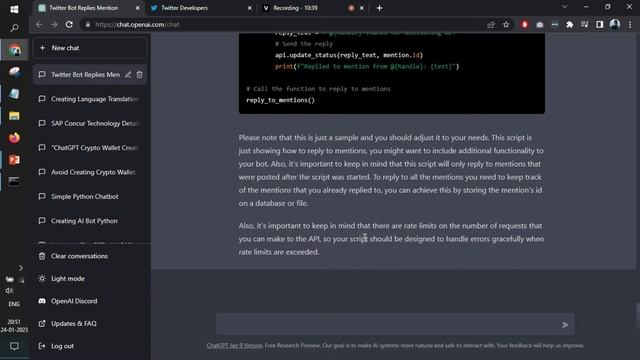
Task: Open a new browser tab
Action: click(380, 8)
